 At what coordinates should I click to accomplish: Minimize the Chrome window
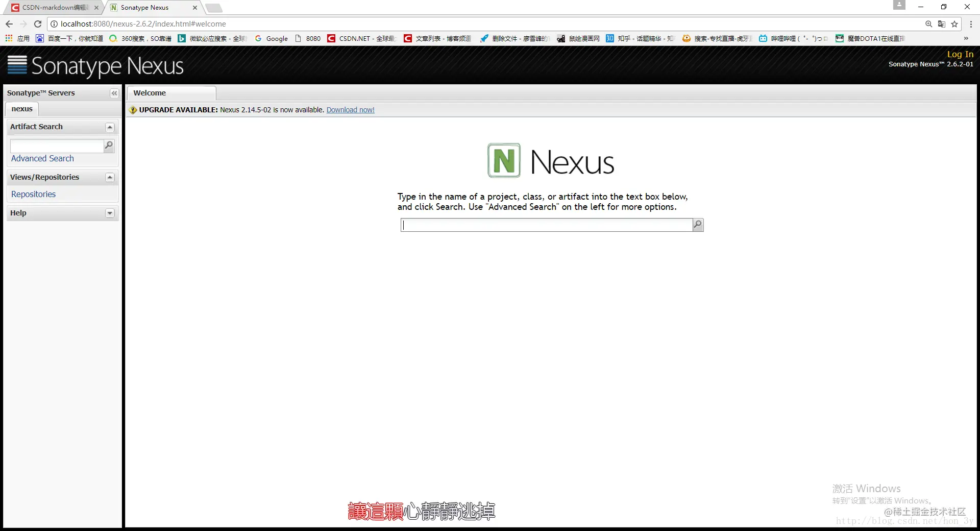pos(921,7)
